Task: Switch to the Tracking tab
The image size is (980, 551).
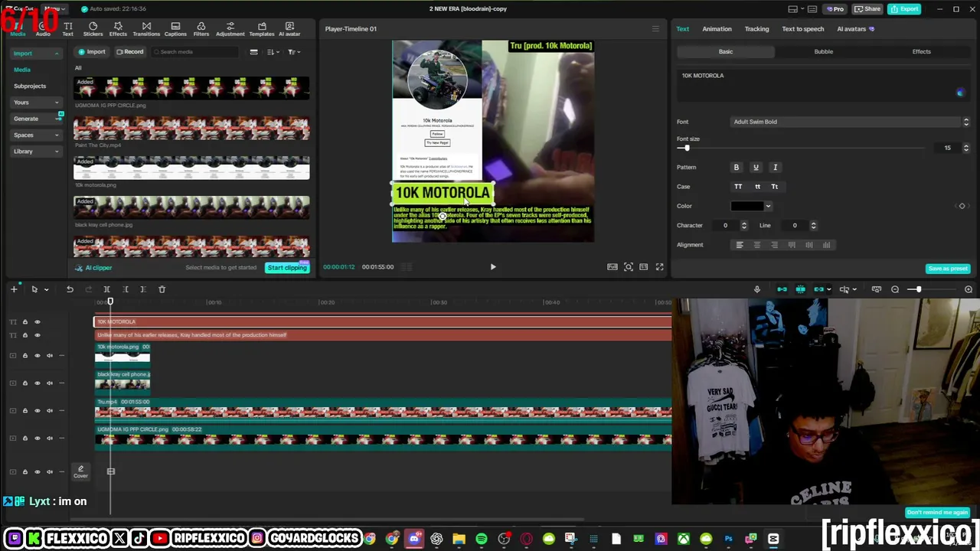Action: [x=756, y=29]
